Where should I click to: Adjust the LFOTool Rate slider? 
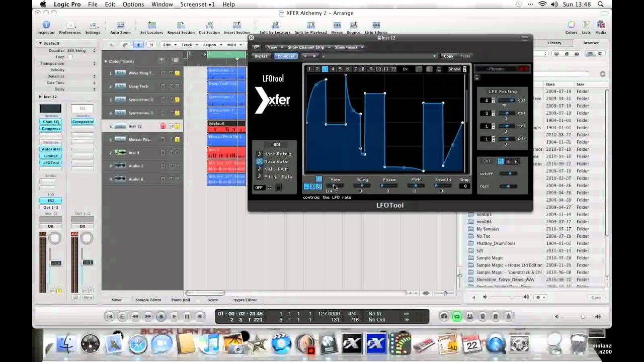click(x=335, y=186)
